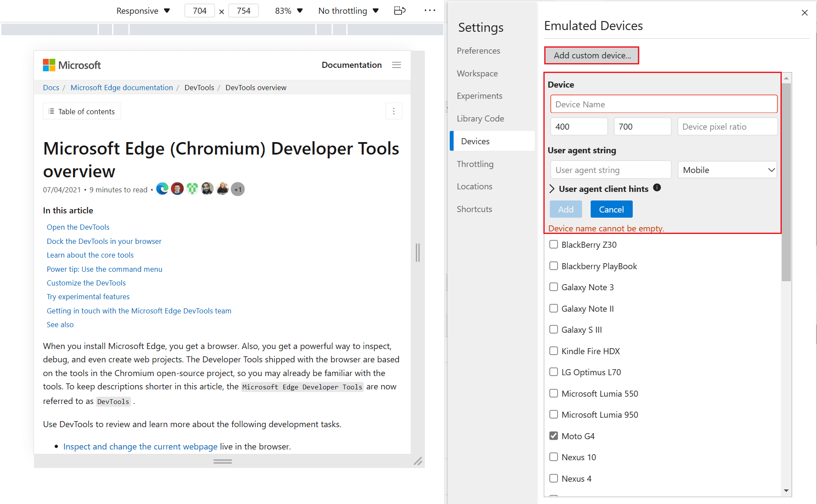The width and height of the screenshot is (817, 504).
Task: Check the Kindle Fire HDX device
Action: pos(554,351)
